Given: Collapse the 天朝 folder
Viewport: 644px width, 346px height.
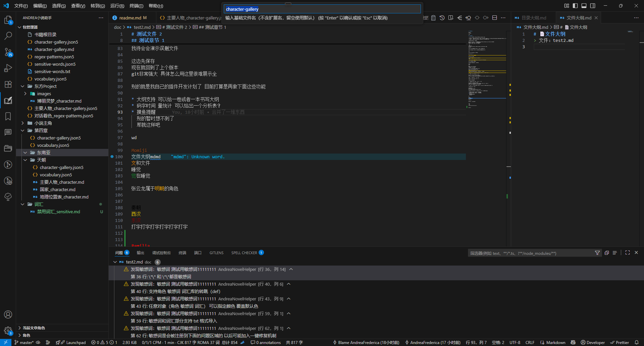Looking at the screenshot, I should (x=42, y=160).
